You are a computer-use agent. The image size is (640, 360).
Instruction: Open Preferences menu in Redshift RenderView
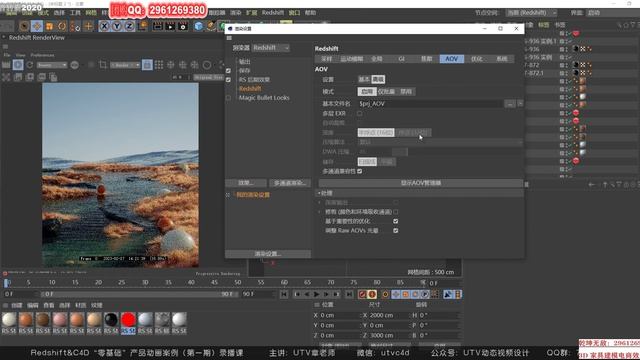pos(42,55)
